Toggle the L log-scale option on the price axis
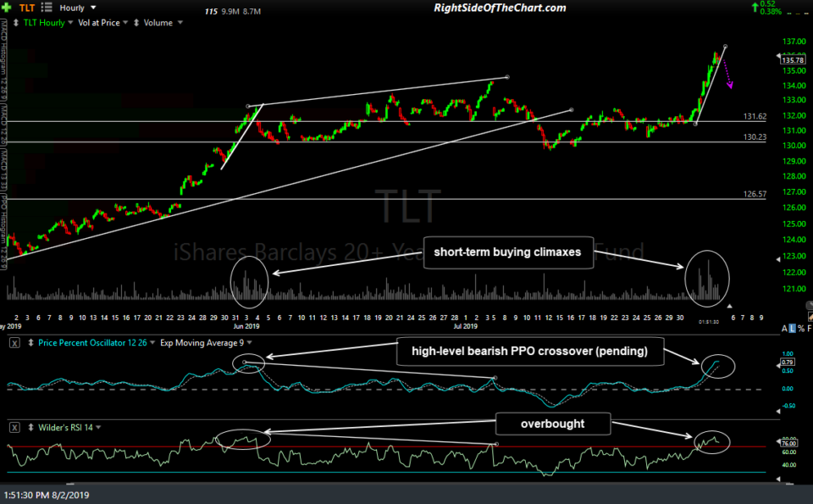Image resolution: width=813 pixels, height=504 pixels. point(792,327)
